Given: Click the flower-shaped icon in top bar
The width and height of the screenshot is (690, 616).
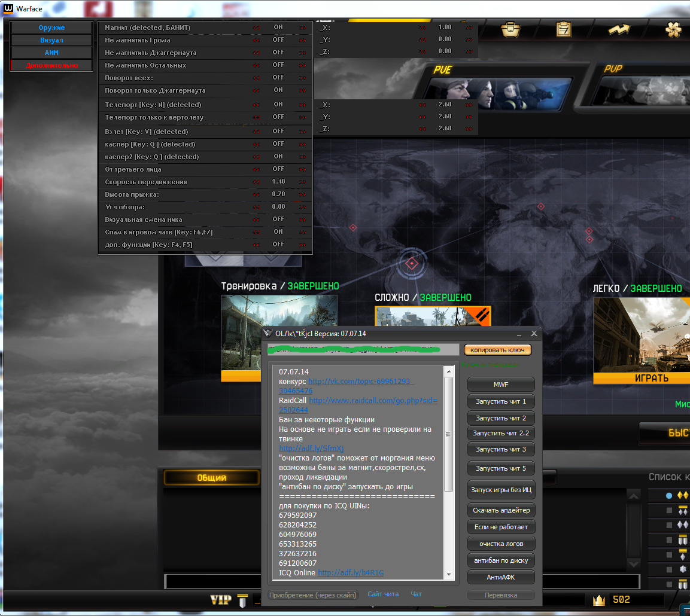Looking at the screenshot, I should (673, 29).
